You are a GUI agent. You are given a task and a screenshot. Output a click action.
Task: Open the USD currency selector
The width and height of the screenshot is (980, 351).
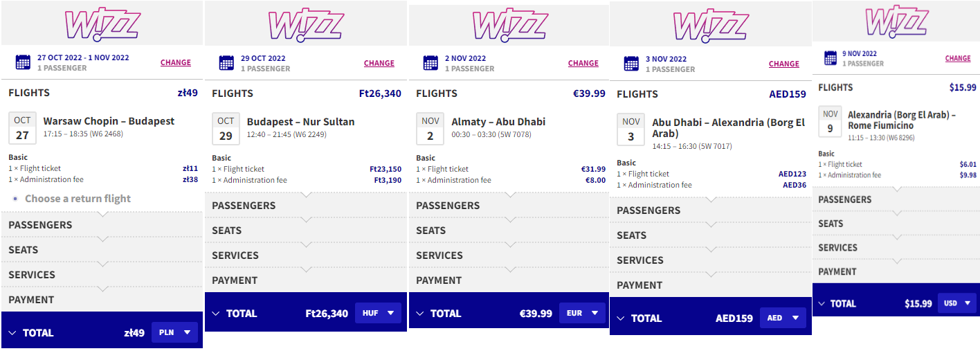[958, 303]
